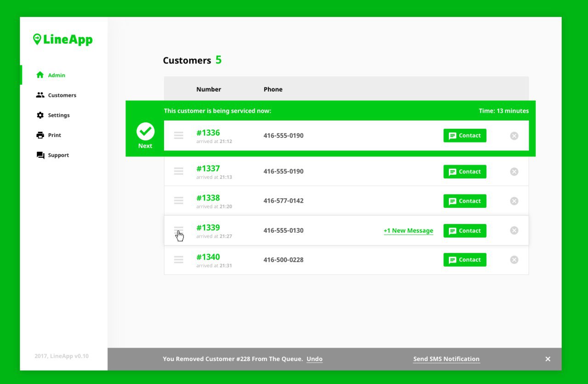Remove customer #1337 with X icon
The height and width of the screenshot is (384, 588).
coord(514,172)
